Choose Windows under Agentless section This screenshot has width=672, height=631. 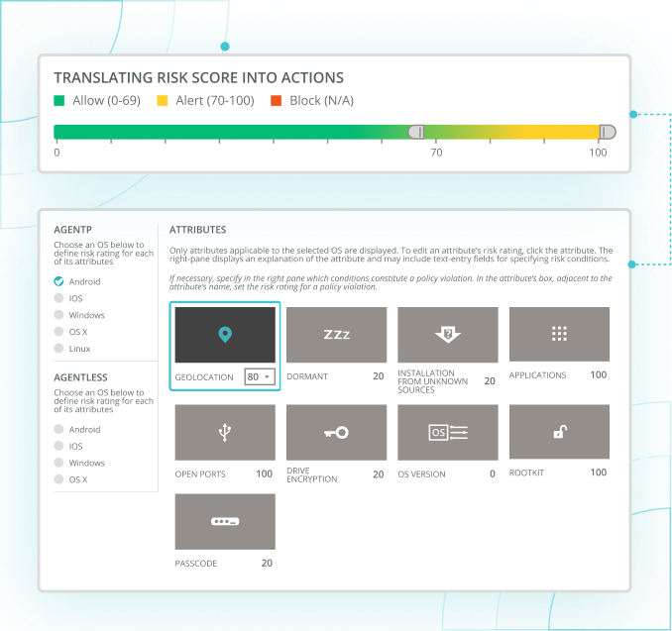59,463
